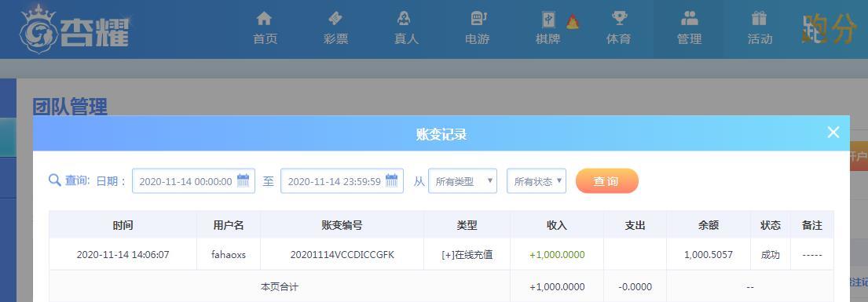Click the 收入 column header
Image resolution: width=868 pixels, height=302 pixels.
pos(557,225)
